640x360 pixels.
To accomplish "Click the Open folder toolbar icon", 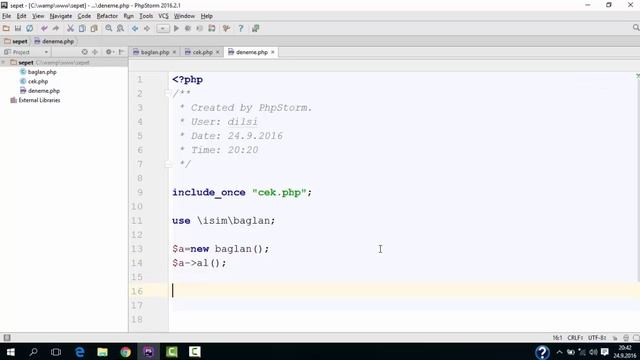I will [6, 28].
